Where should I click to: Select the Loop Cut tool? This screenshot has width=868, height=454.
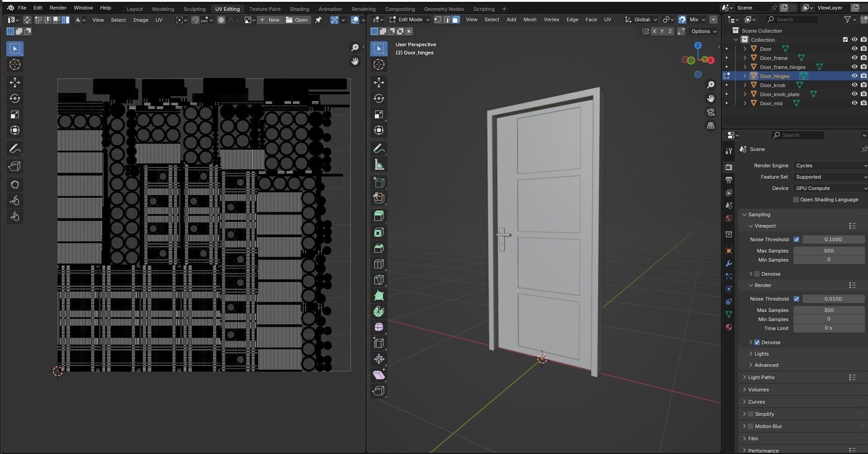379,264
